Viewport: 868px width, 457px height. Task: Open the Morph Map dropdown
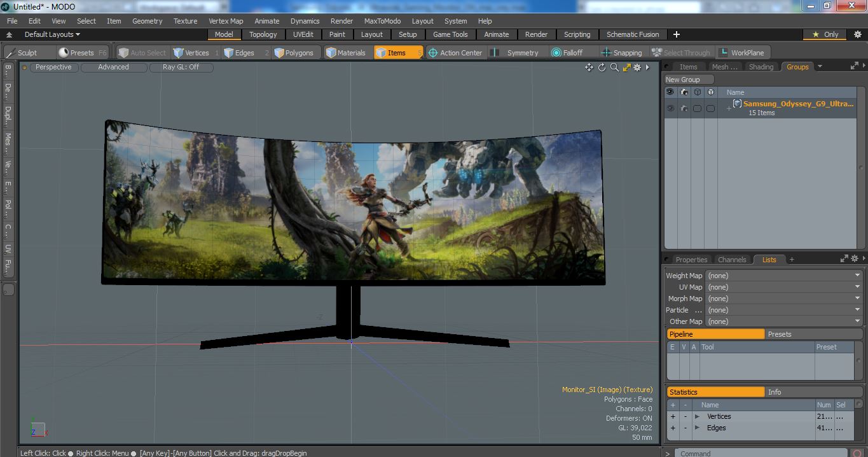pyautogui.click(x=783, y=299)
